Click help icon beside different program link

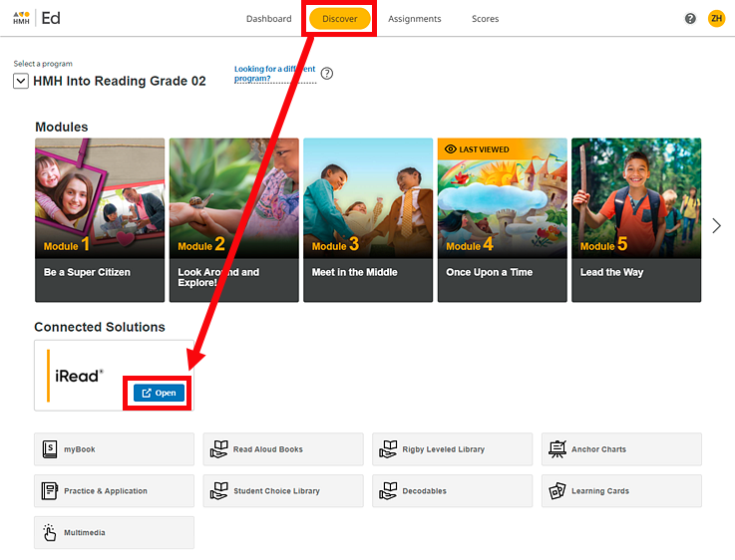(x=327, y=74)
